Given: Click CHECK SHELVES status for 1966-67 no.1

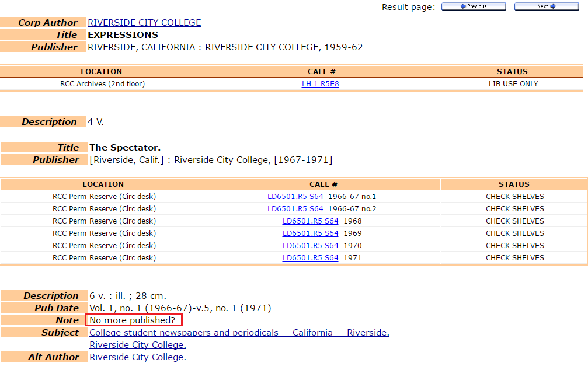Looking at the screenshot, I should pos(515,197).
